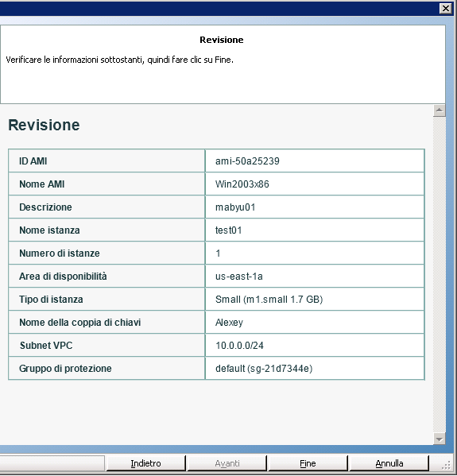
Task: Click the Subnet VPC label
Action: click(x=46, y=346)
